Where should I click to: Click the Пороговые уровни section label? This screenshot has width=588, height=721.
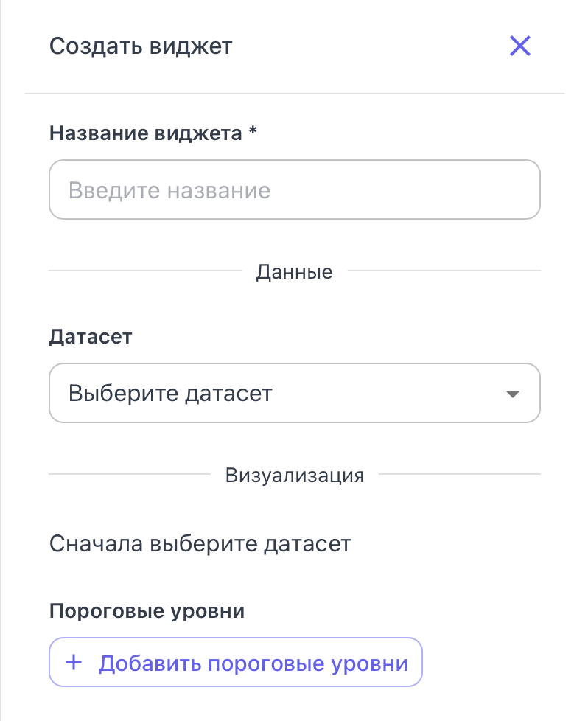pos(146,611)
